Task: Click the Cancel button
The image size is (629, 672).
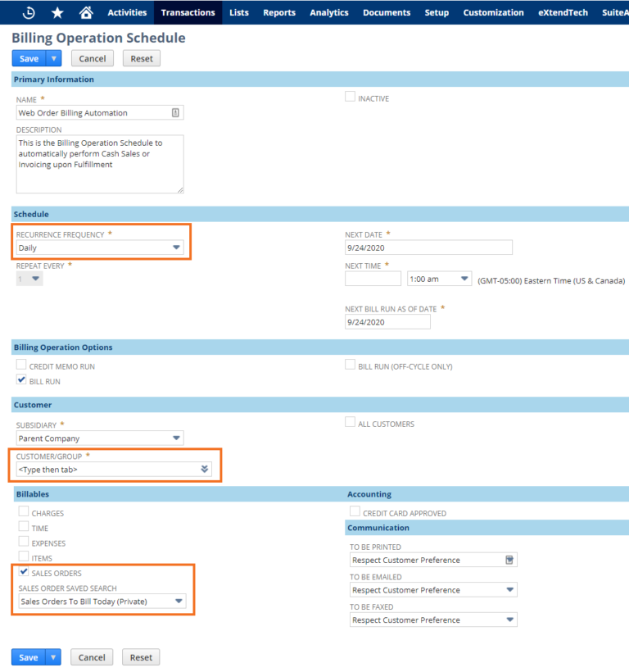Action: [92, 58]
